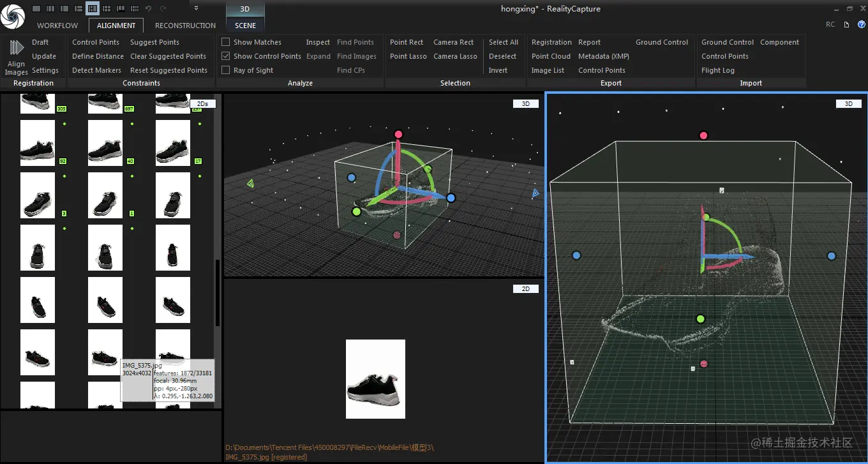
Task: Click the Redo arrow icon
Action: (163, 8)
